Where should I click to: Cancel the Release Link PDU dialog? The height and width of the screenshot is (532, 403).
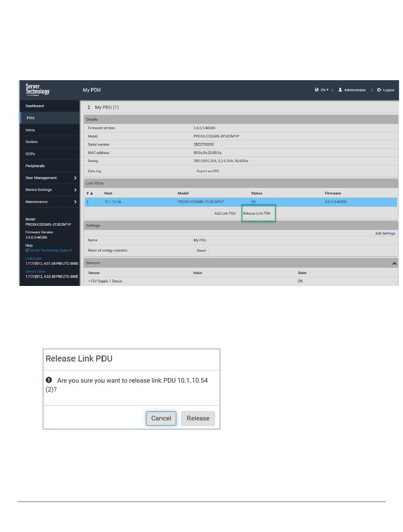tap(161, 418)
